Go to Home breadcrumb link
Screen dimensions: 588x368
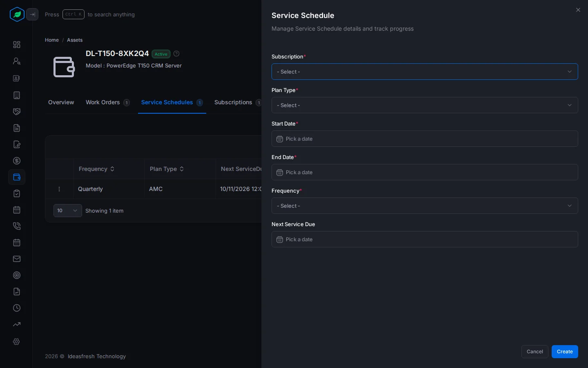[x=52, y=40]
